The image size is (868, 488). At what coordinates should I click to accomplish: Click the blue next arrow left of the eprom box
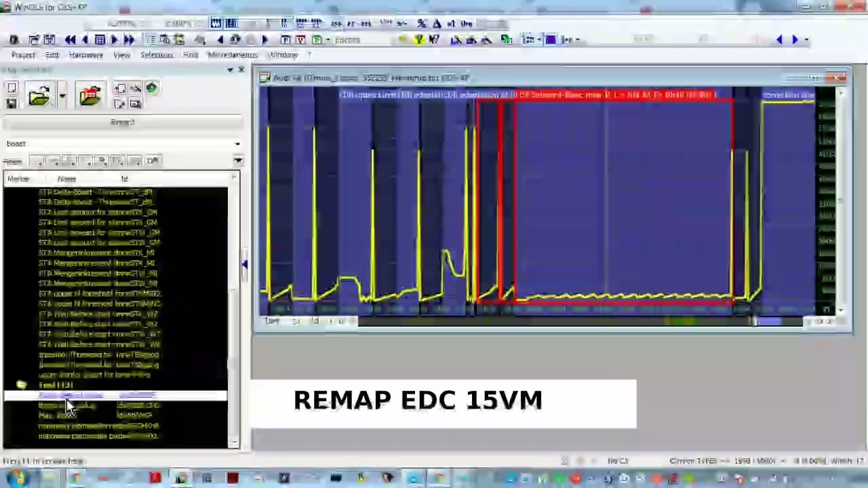point(265,40)
